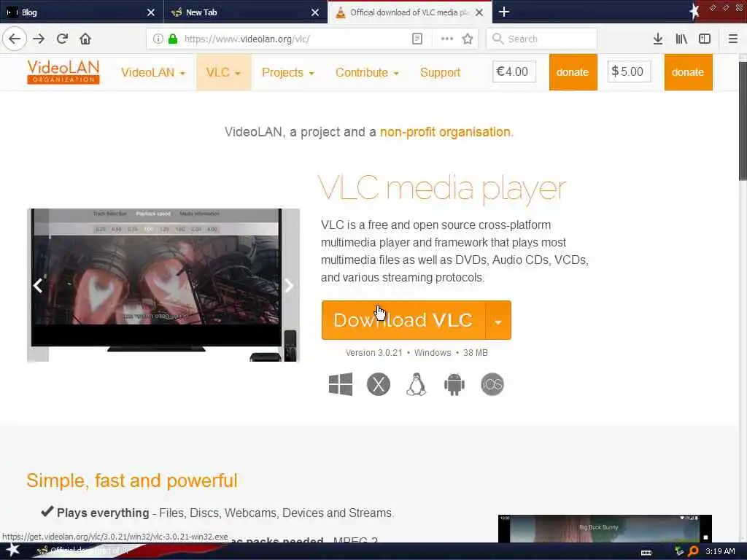Choose Linux penguin platform icon
This screenshot has height=560, width=747.
tap(417, 384)
